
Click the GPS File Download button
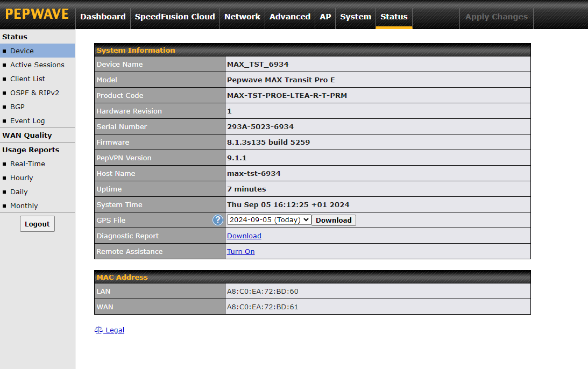point(334,220)
